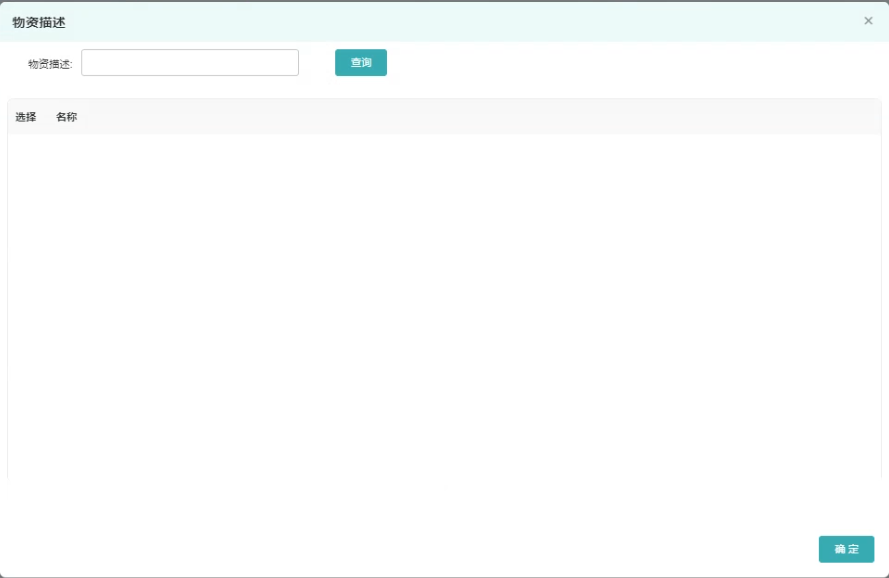Focus the text box beside 物资描述: label
This screenshot has height=578, width=889.
coord(190,63)
